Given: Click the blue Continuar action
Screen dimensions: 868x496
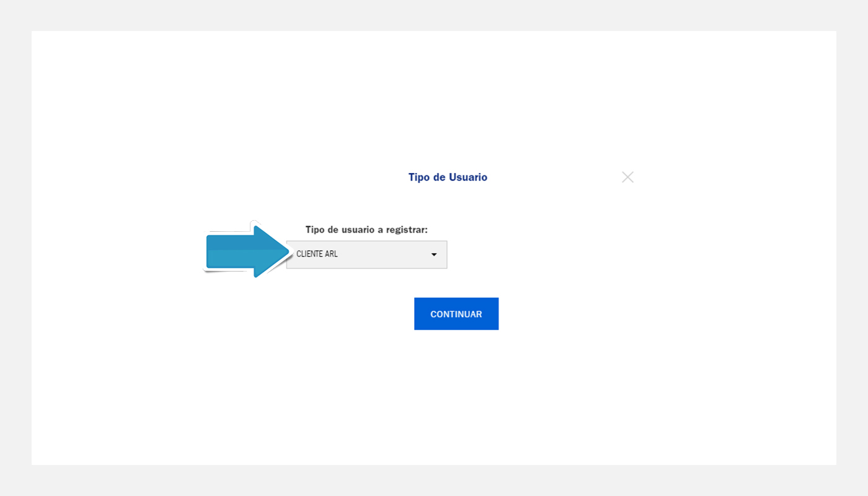Looking at the screenshot, I should click(x=456, y=314).
